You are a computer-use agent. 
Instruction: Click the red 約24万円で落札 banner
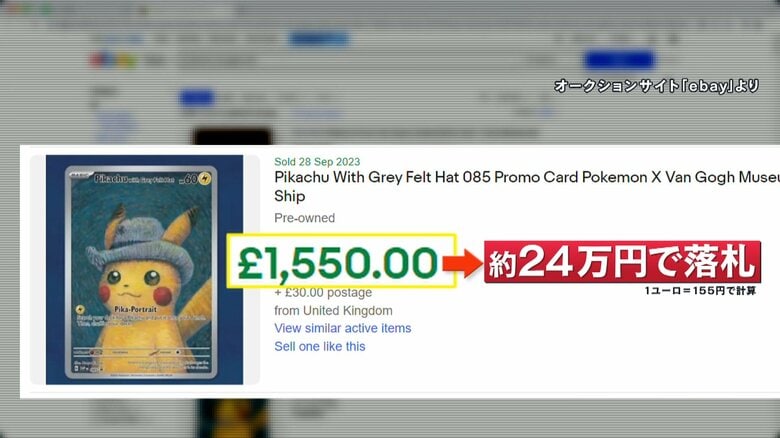(x=622, y=262)
